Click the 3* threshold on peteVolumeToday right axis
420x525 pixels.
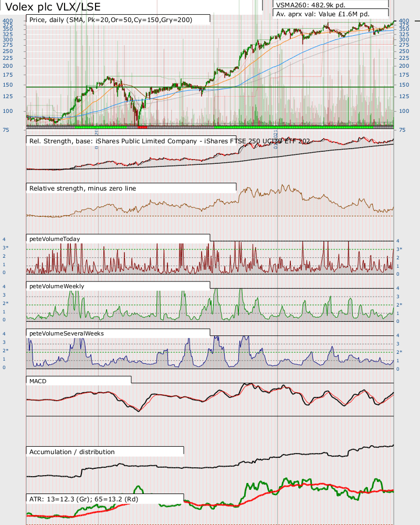(399, 249)
